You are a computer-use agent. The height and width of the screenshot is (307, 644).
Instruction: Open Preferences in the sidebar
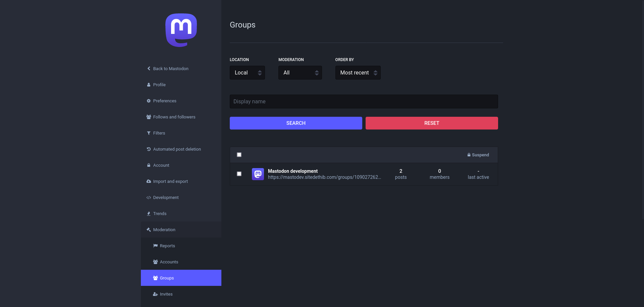181,101
